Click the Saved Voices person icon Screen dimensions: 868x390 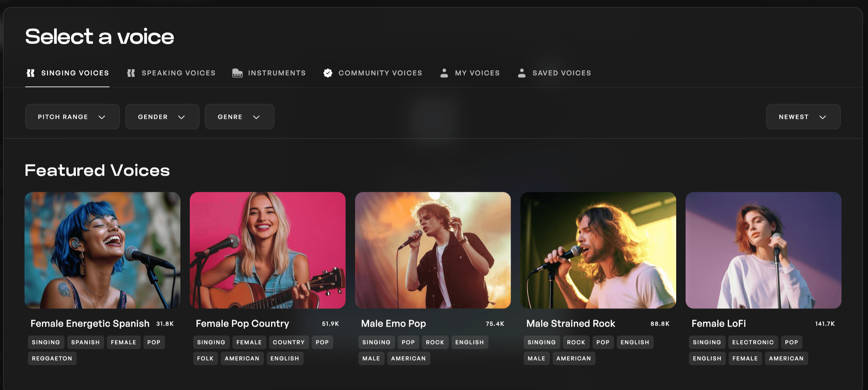pos(522,73)
